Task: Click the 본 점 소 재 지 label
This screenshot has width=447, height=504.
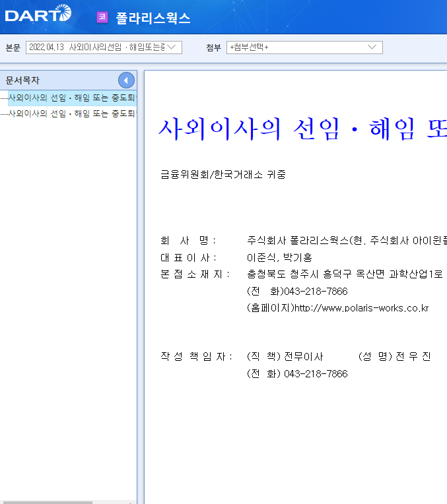Action: [x=195, y=274]
